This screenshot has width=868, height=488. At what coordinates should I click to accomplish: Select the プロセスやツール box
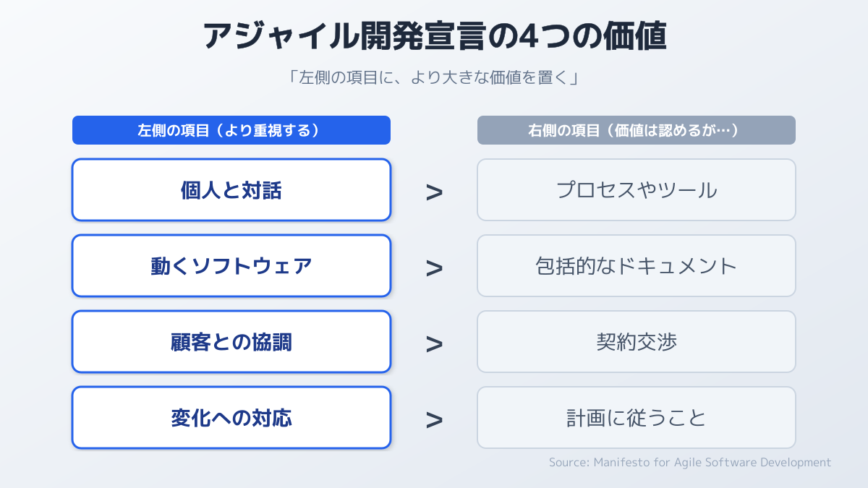pos(637,190)
